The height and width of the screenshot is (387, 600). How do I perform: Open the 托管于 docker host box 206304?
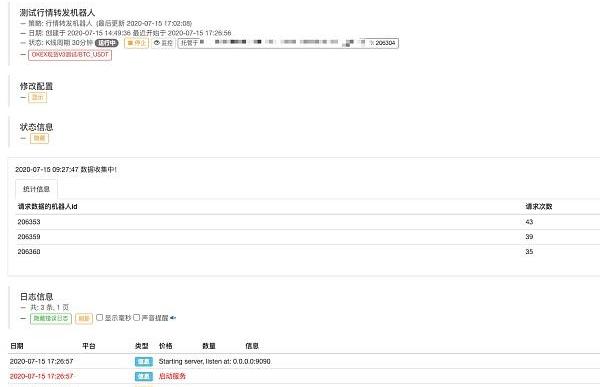[x=288, y=43]
